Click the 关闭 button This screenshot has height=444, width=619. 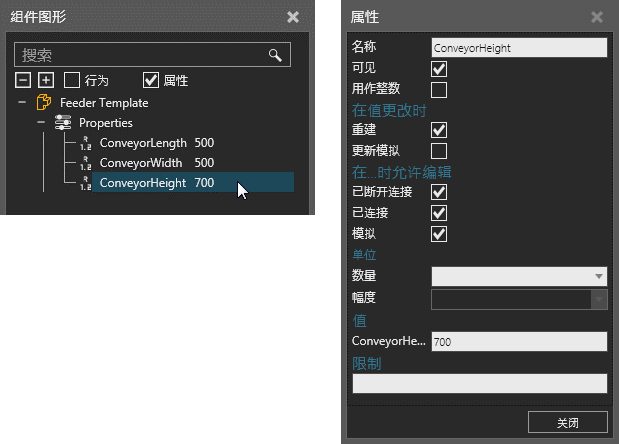(567, 421)
